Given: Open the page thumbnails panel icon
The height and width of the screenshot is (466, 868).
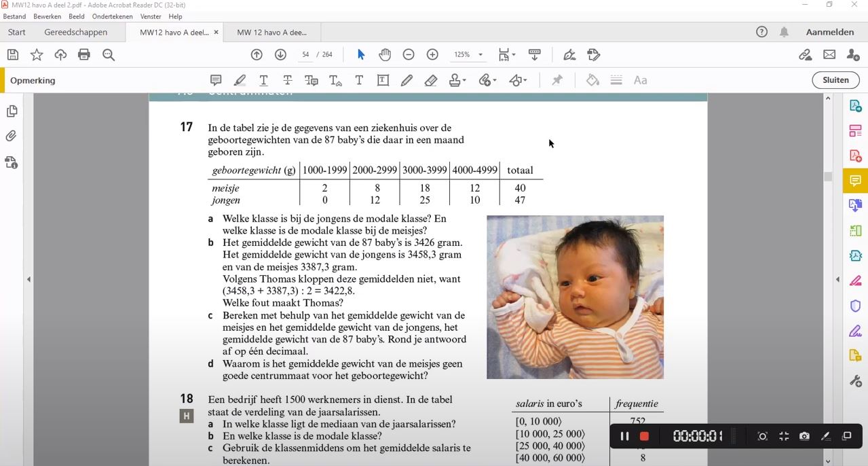Looking at the screenshot, I should pyautogui.click(x=12, y=111).
